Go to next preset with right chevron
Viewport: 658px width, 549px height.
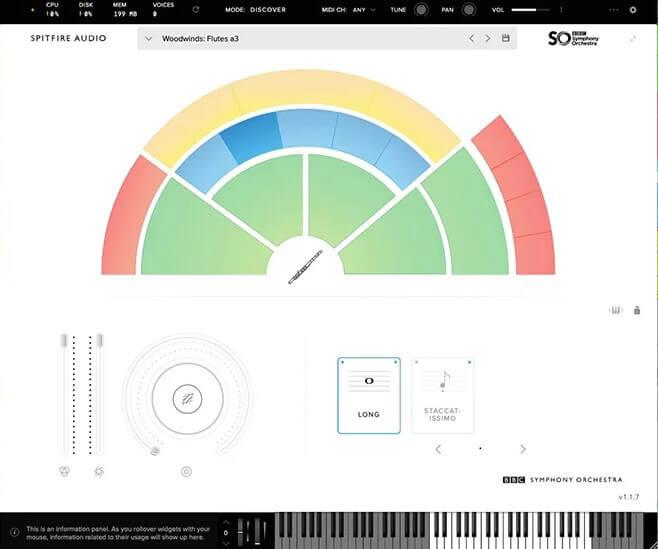tap(487, 39)
